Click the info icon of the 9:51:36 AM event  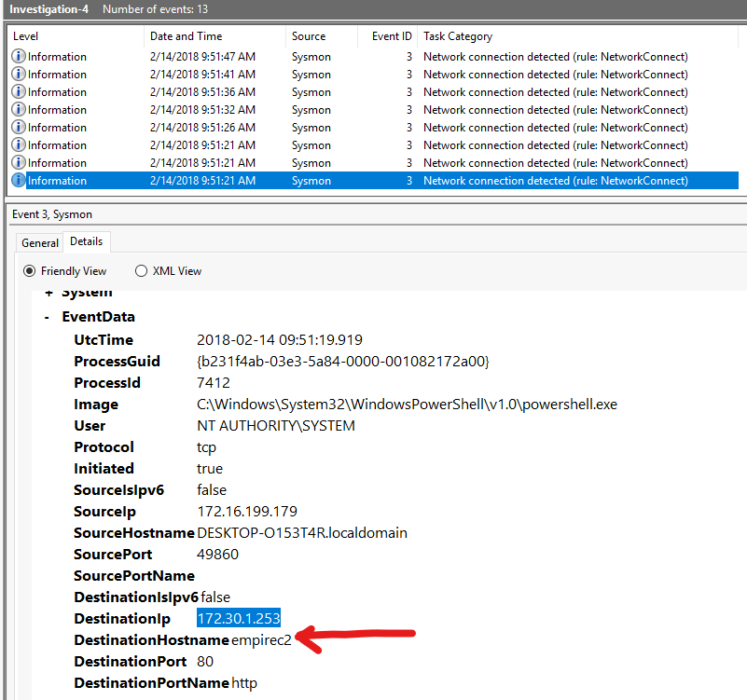coord(18,91)
